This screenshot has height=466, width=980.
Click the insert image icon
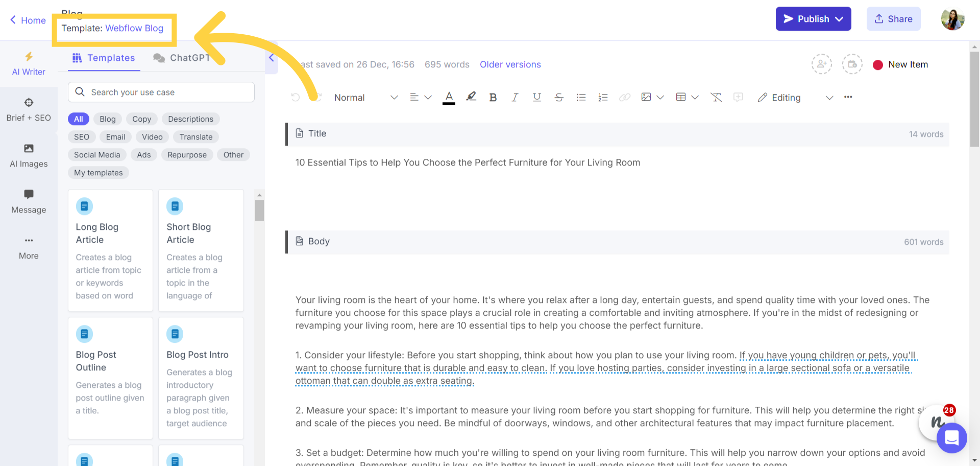pyautogui.click(x=646, y=97)
